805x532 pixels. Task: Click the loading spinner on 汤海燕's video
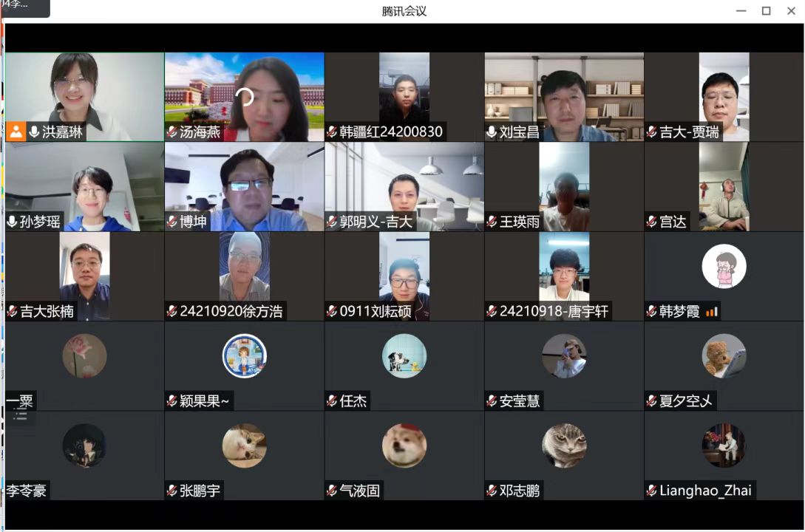(245, 97)
